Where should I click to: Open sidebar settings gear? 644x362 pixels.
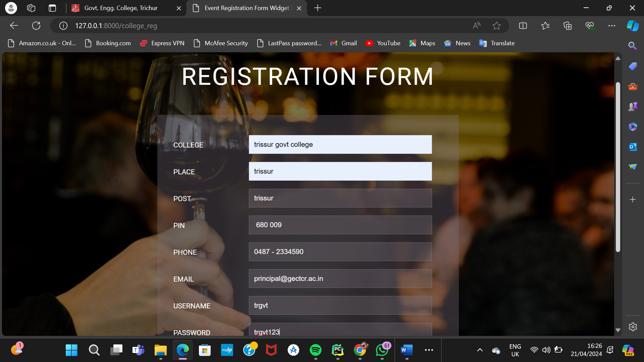coord(633,327)
